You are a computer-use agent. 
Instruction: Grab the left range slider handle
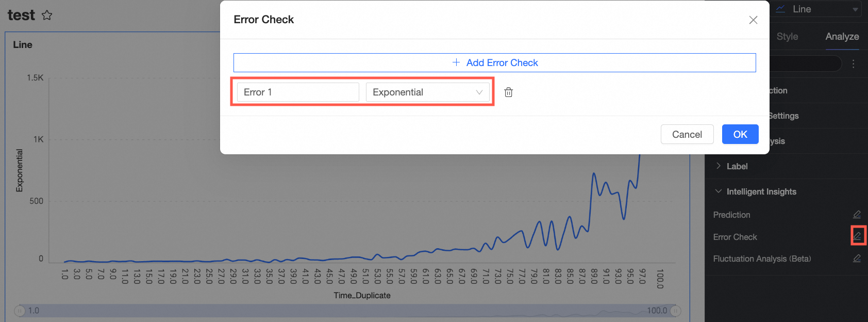click(x=20, y=311)
